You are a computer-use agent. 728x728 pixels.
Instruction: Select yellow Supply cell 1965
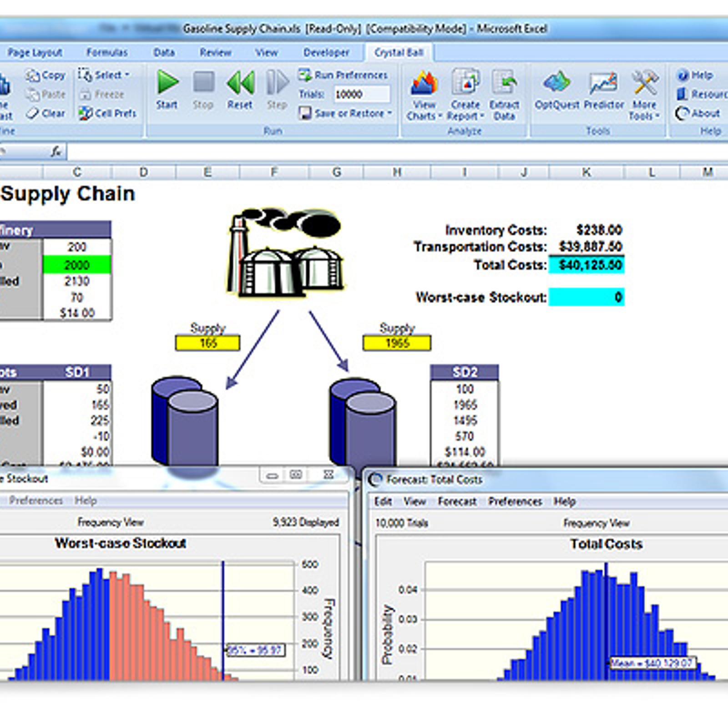click(397, 343)
